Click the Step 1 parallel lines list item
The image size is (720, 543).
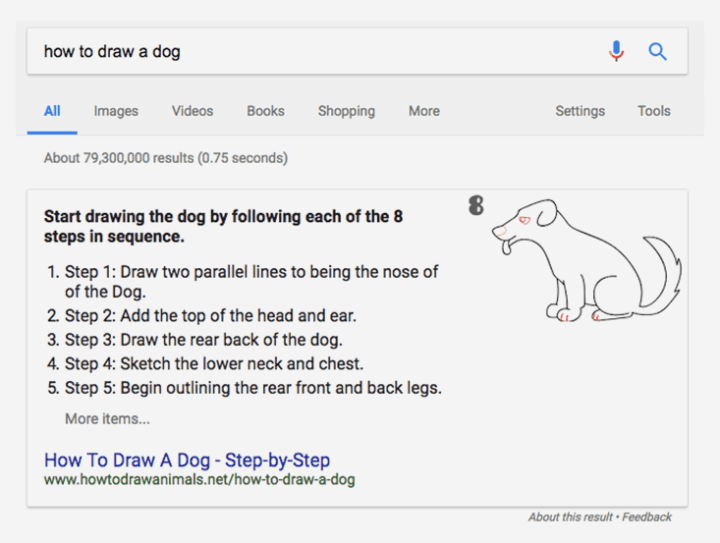(x=252, y=281)
